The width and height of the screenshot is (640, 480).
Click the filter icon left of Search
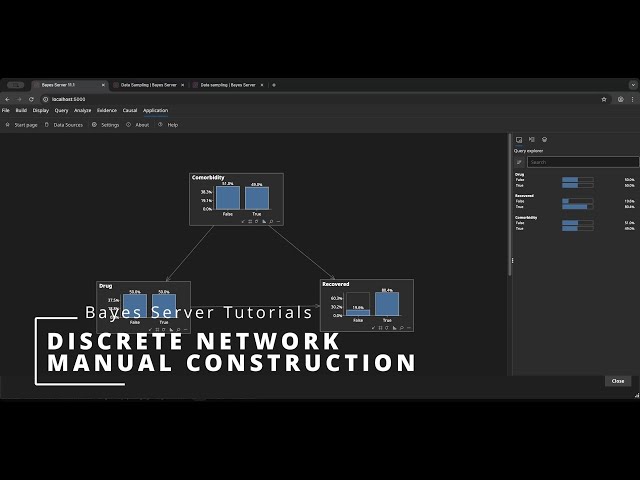click(x=519, y=162)
